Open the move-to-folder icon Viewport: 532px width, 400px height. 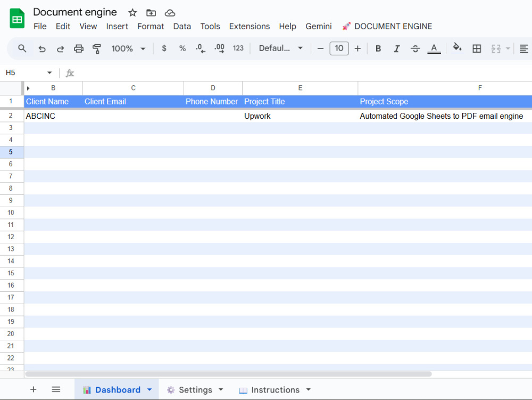point(151,13)
